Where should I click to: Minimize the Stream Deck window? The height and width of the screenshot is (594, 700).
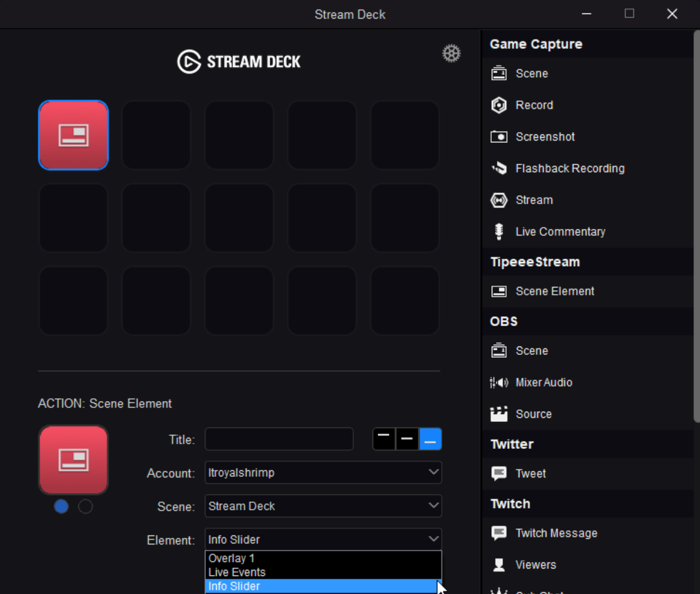[x=586, y=13]
